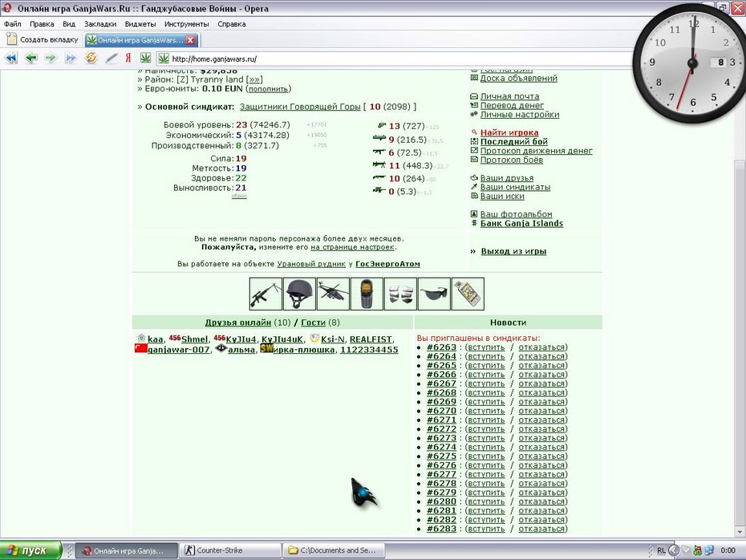Open Гости list link
The image size is (746, 560).
313,322
